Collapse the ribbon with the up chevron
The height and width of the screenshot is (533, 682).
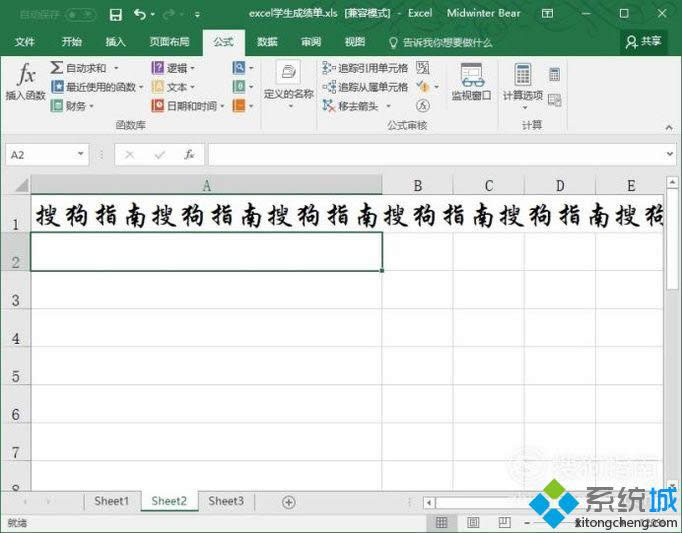click(x=669, y=127)
